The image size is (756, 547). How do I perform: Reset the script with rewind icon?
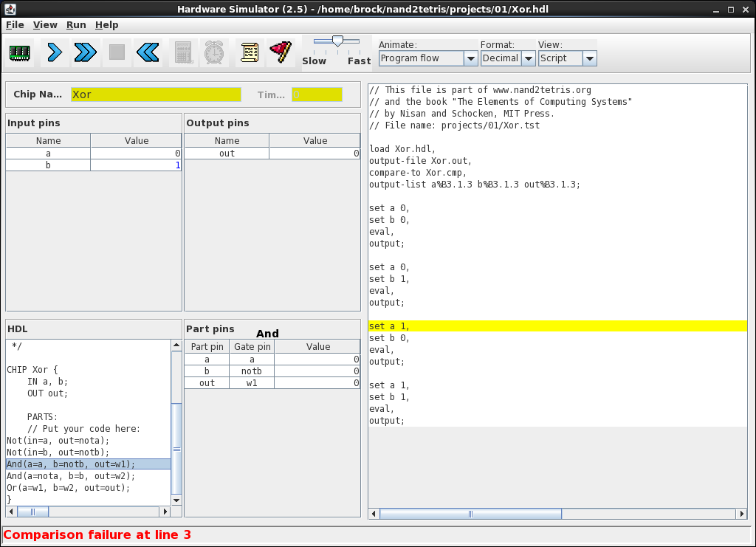(148, 52)
